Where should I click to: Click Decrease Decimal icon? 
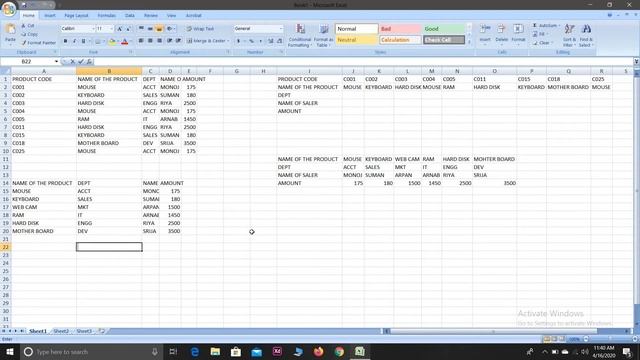280,41
